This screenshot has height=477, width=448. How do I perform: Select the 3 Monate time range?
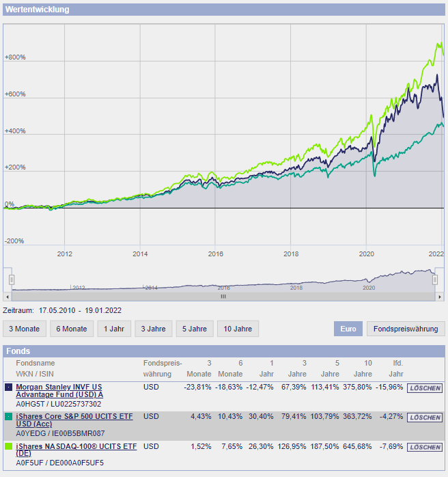[25, 329]
